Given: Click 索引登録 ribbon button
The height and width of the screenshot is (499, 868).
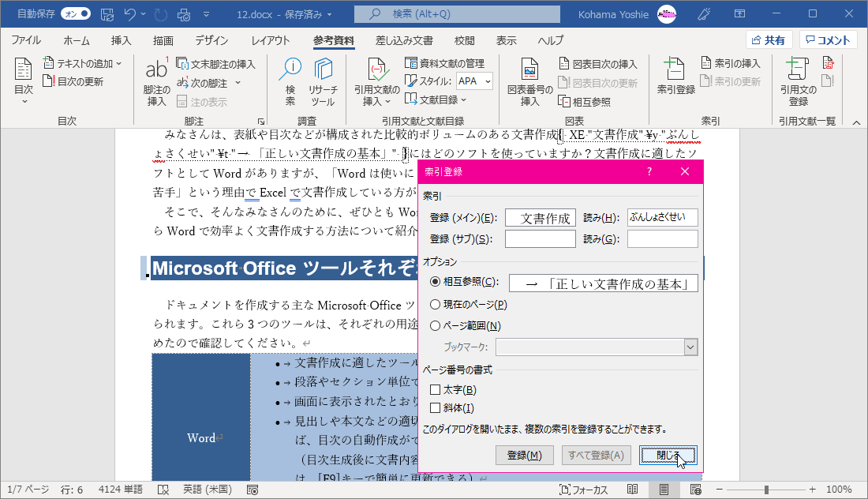Looking at the screenshot, I should click(x=675, y=75).
